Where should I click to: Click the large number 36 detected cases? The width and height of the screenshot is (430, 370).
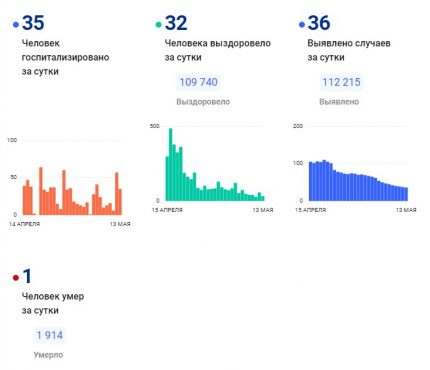[x=319, y=23]
